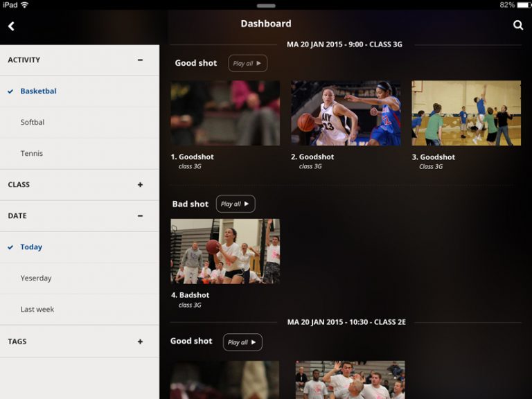532x399 pixels.
Task: Tap the Wi-Fi icon in status bar
Action: 25,5
